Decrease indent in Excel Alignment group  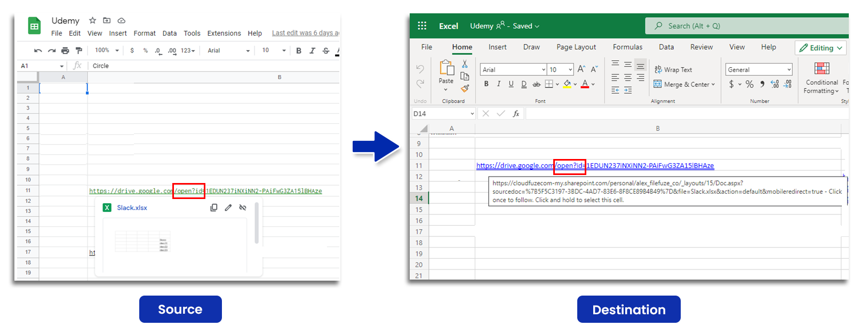pos(615,90)
